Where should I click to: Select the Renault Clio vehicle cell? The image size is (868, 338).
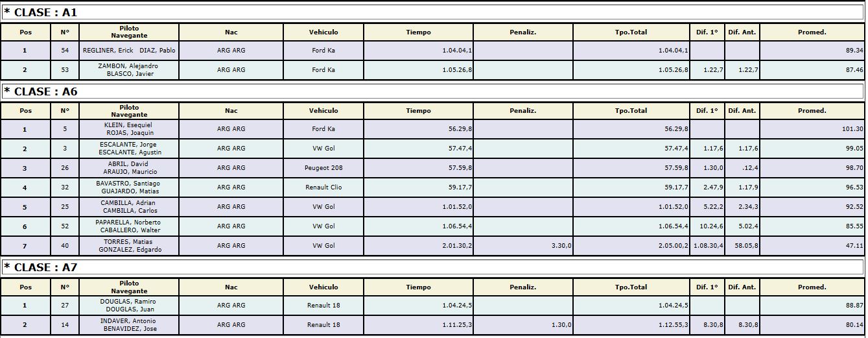323,187
